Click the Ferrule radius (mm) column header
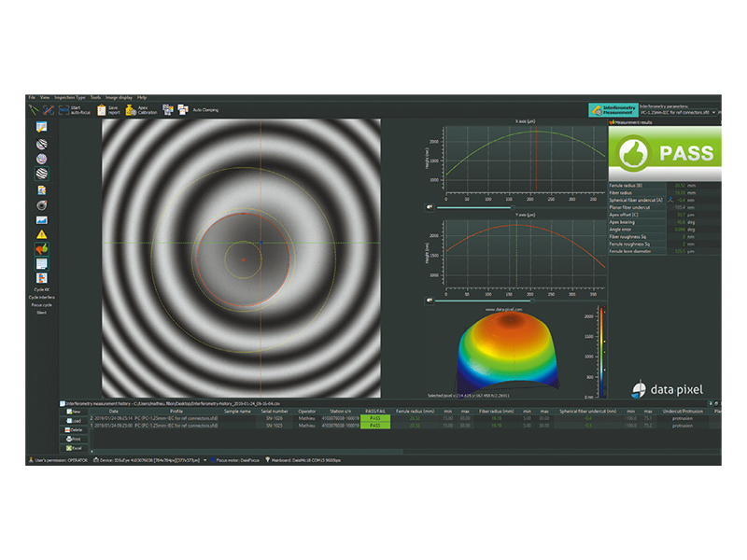 (415, 411)
